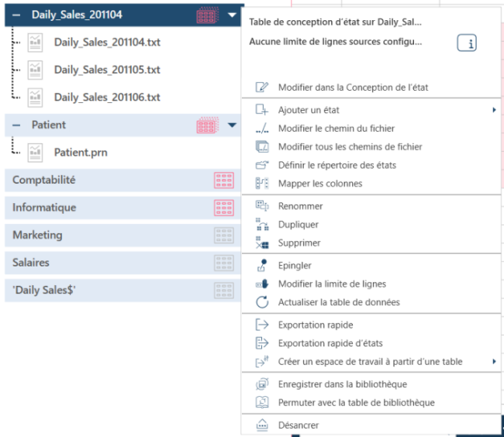Collapse the Daily_Sales_201104 table group

click(16, 15)
